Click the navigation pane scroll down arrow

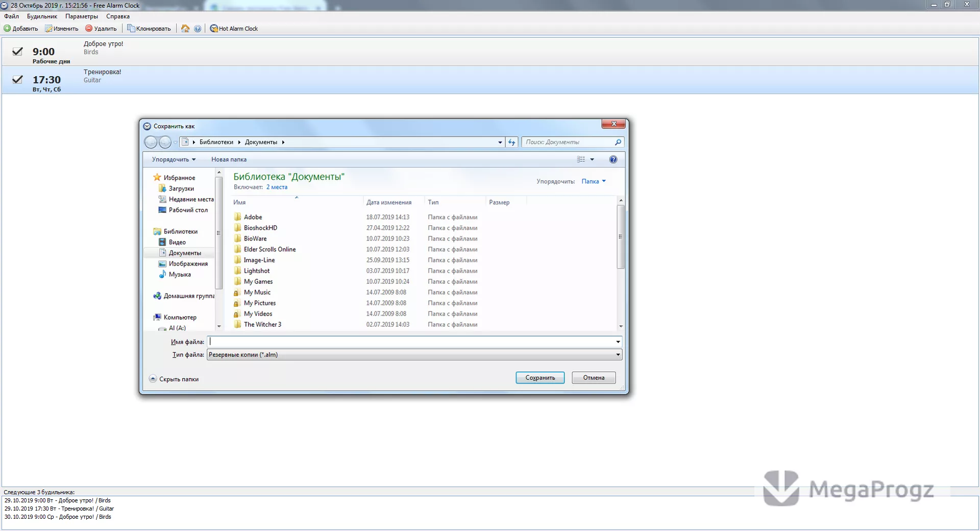(x=219, y=326)
